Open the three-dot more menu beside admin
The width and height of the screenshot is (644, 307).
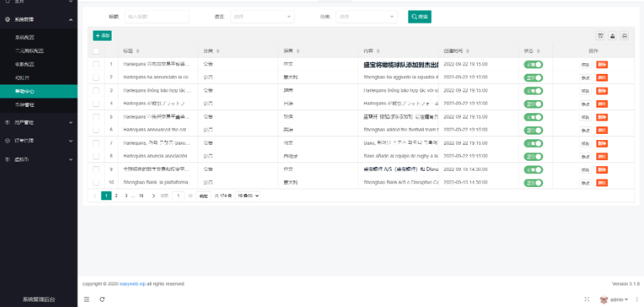point(637,299)
